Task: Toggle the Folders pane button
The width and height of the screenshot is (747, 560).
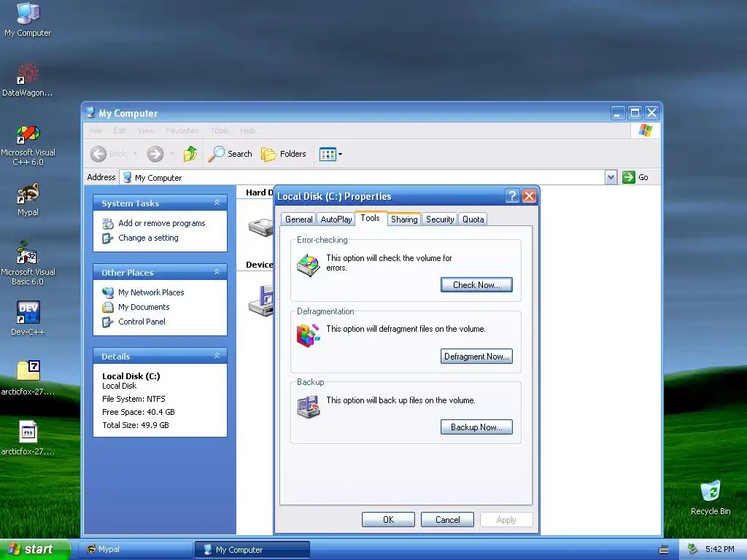Action: (284, 154)
